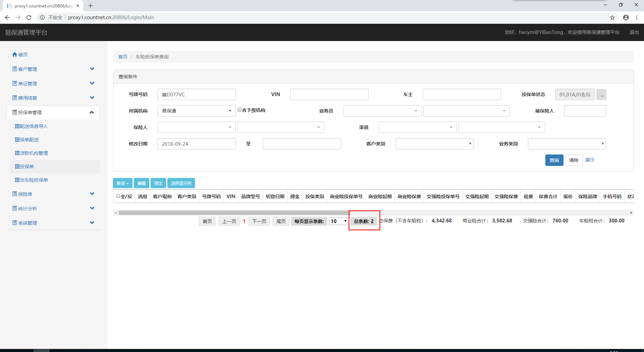
Task: Open the 所属机构 dropdown showing 易保通
Action: (197, 111)
